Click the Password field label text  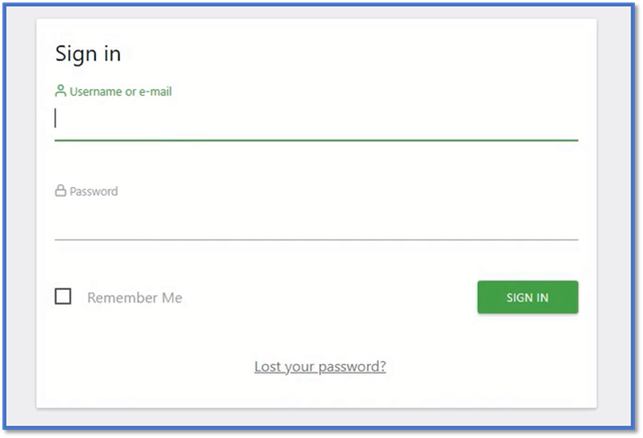pos(93,191)
